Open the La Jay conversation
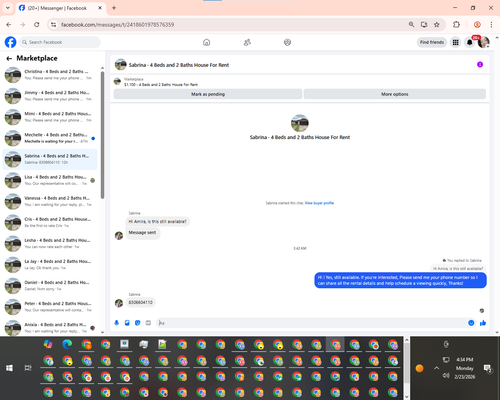This screenshot has width=500, height=400. coord(50,265)
